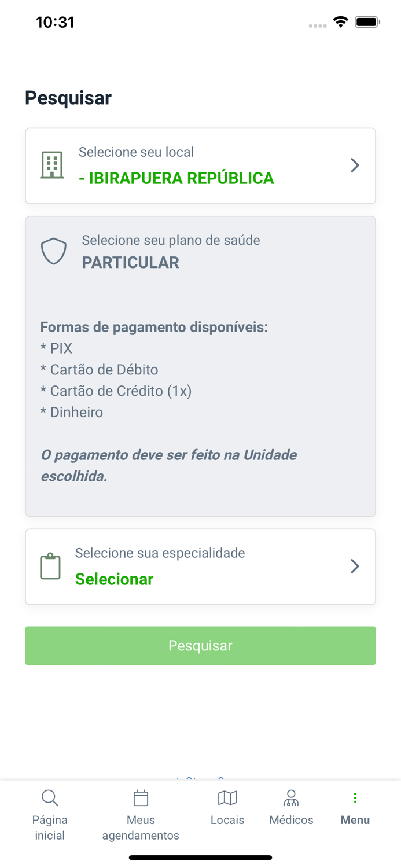Tap the Wi-Fi indicator in status bar

coord(340,21)
